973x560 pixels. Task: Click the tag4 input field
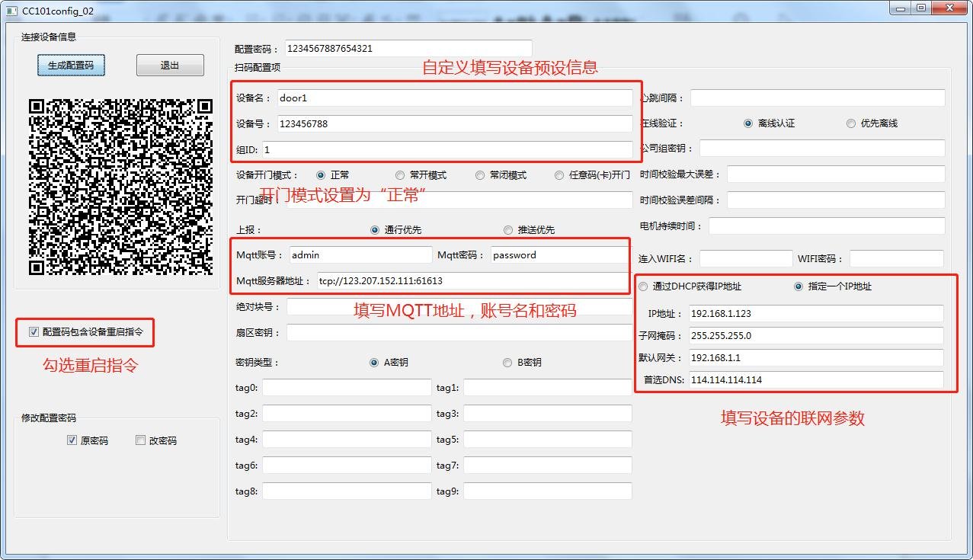(347, 440)
